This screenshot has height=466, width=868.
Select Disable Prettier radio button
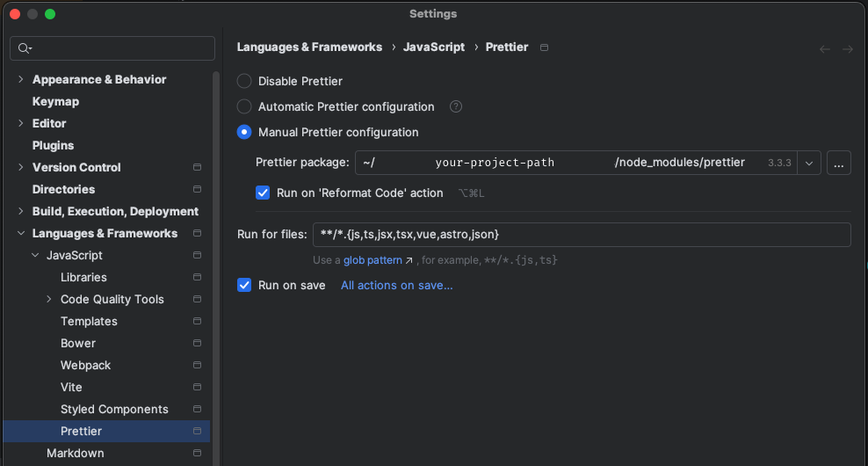click(x=244, y=81)
